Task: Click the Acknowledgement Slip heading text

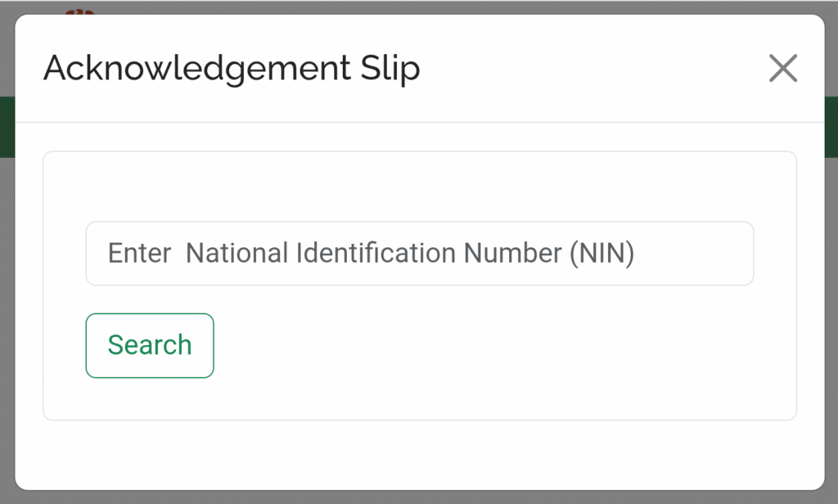Action: pos(232,69)
